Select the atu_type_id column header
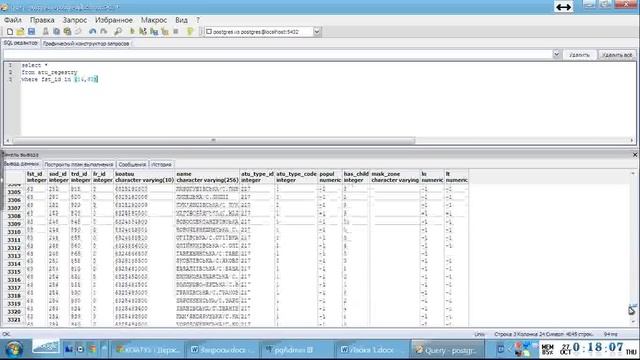The image size is (640, 360). 258,177
